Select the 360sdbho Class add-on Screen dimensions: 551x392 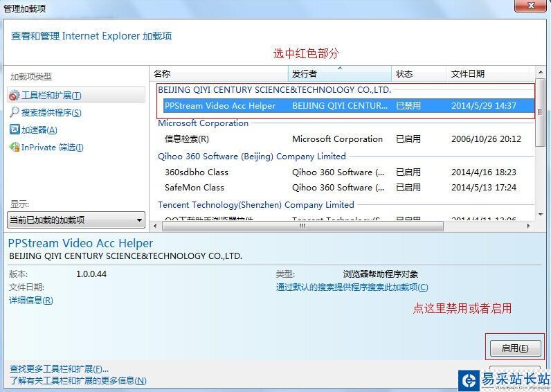click(349, 172)
